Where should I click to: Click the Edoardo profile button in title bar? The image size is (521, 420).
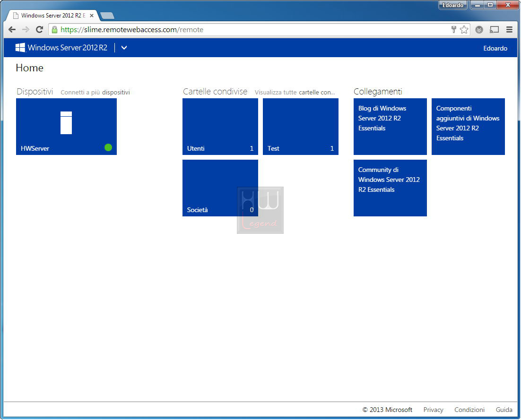point(452,5)
